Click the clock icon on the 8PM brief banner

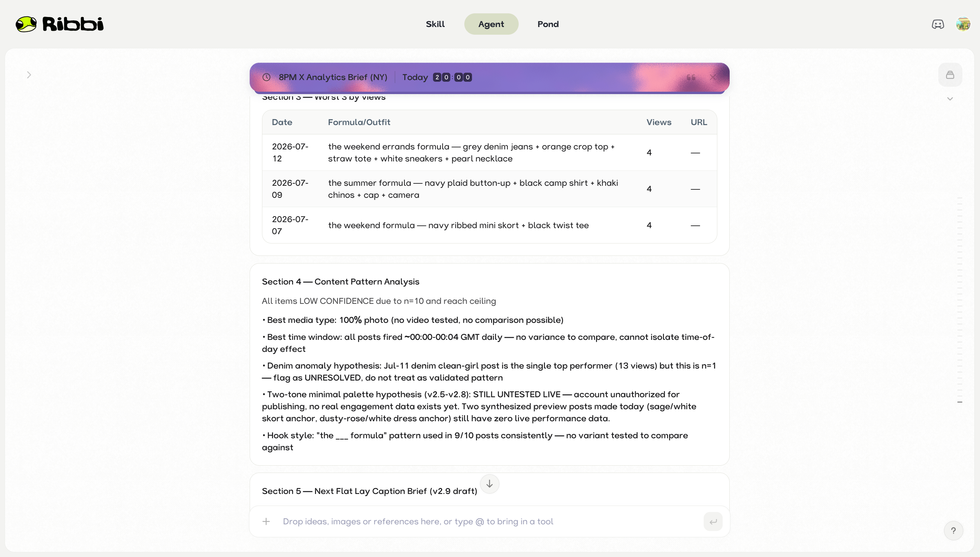pyautogui.click(x=266, y=77)
